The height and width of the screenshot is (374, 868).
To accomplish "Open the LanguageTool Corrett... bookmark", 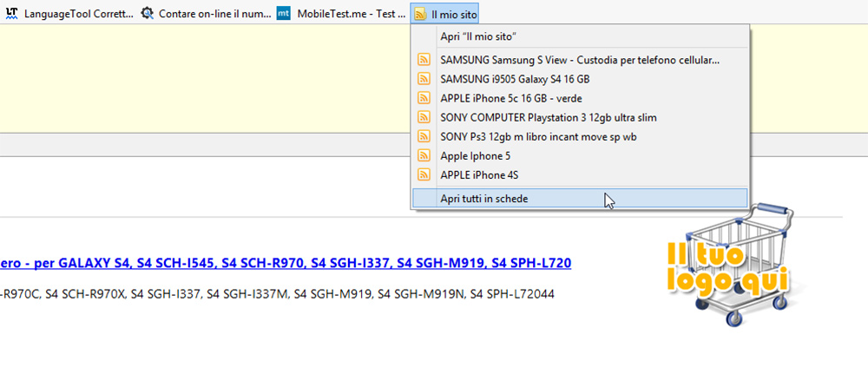I will point(69,14).
